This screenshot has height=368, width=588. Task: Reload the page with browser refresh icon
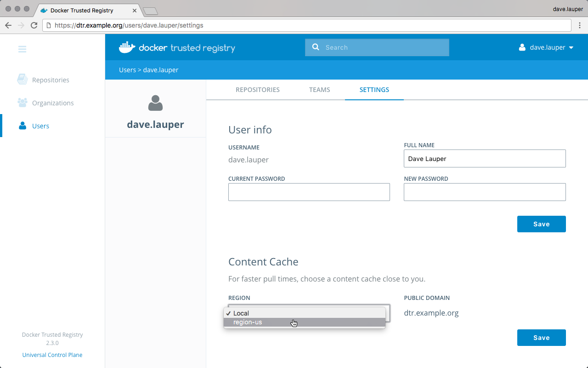(x=34, y=25)
